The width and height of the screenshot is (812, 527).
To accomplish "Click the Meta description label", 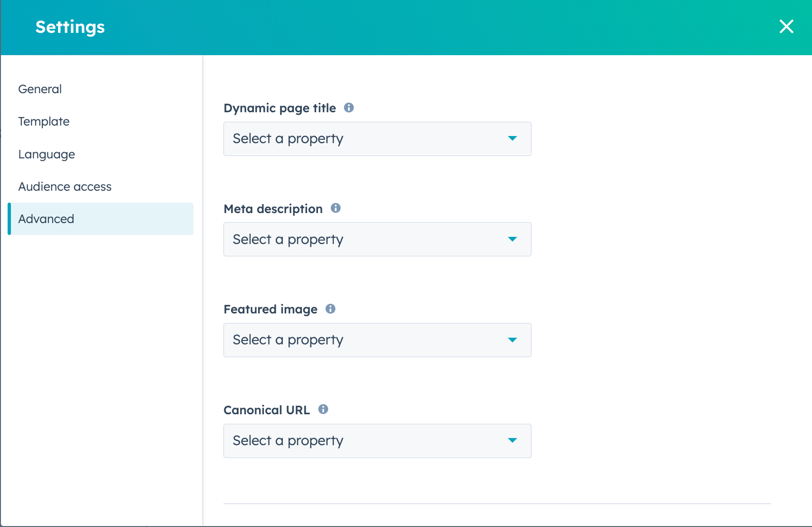I will [x=273, y=209].
